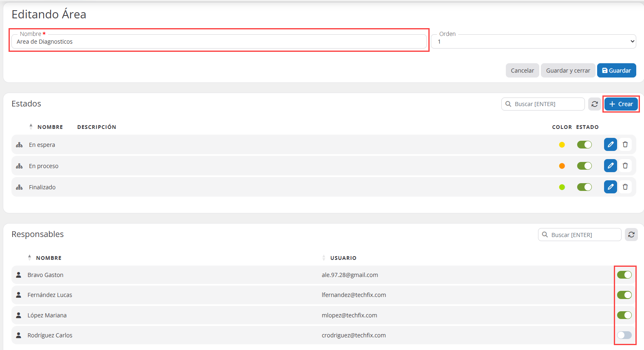The width and height of the screenshot is (644, 350).
Task: Refresh the Estados list
Action: (594, 104)
